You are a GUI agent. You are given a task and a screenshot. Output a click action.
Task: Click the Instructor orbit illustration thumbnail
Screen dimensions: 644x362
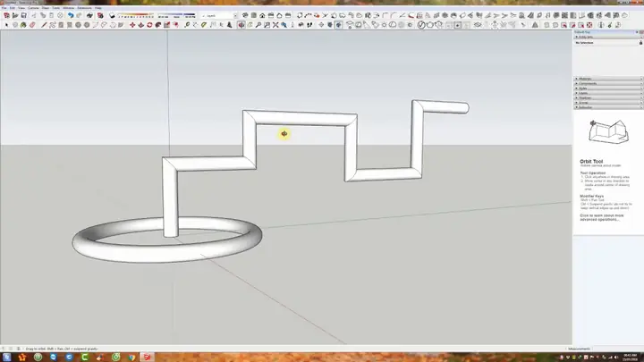609,131
